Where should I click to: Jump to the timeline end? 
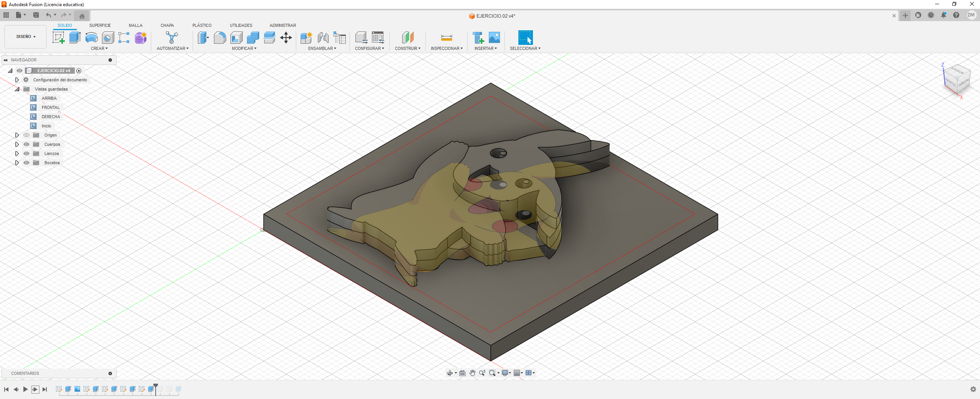(45, 389)
